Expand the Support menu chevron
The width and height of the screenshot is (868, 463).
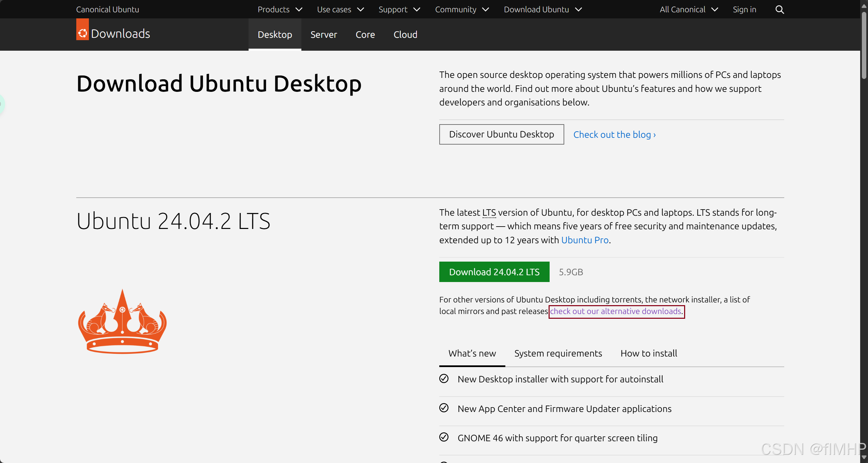click(x=416, y=10)
